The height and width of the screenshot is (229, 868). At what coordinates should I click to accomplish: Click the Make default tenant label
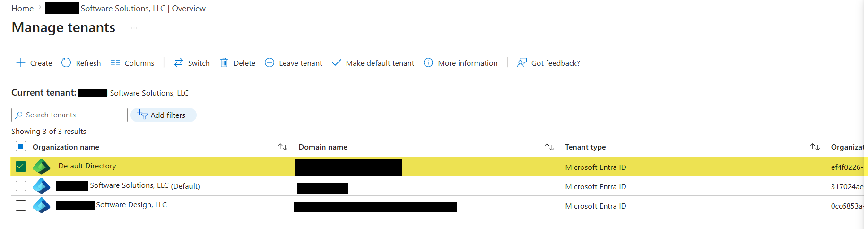(380, 63)
